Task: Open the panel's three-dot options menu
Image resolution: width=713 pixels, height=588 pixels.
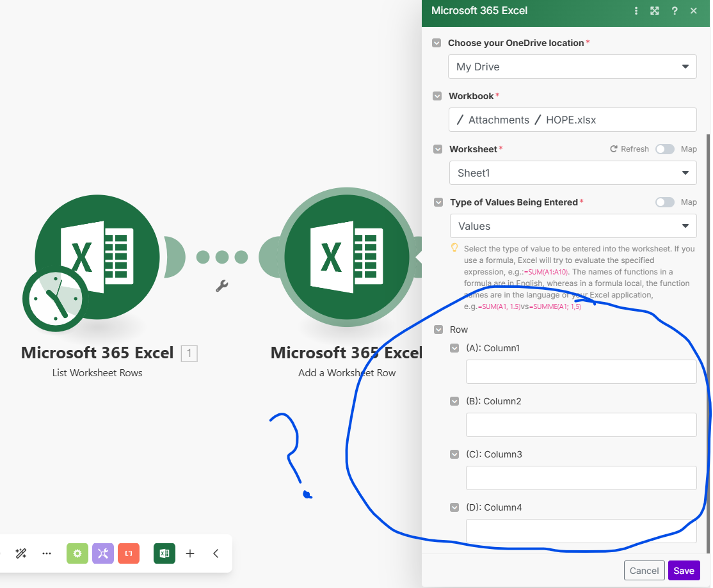Action: [x=636, y=11]
